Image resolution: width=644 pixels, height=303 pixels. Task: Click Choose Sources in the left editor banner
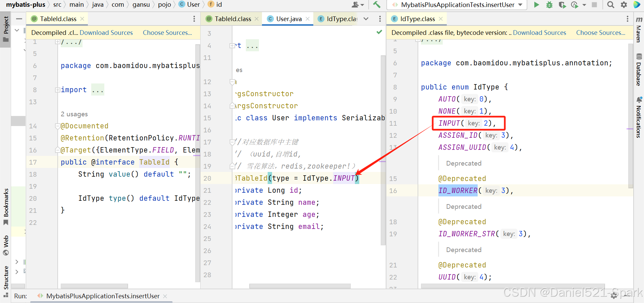167,33
